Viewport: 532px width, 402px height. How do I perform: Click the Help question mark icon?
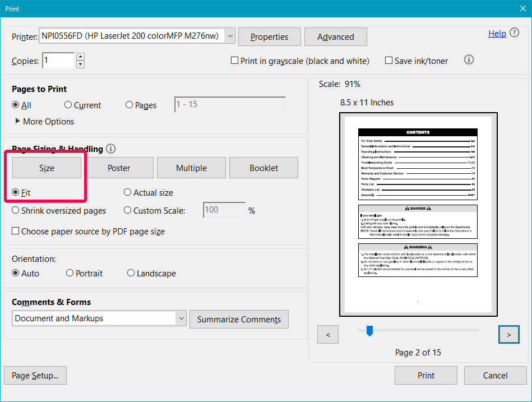(x=514, y=33)
